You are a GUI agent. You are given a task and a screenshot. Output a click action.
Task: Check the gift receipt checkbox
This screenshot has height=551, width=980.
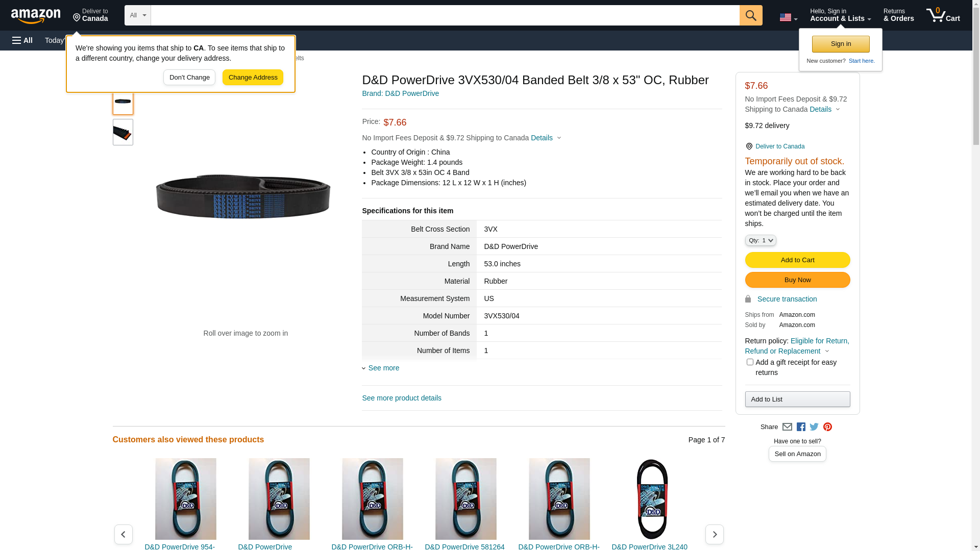(750, 362)
